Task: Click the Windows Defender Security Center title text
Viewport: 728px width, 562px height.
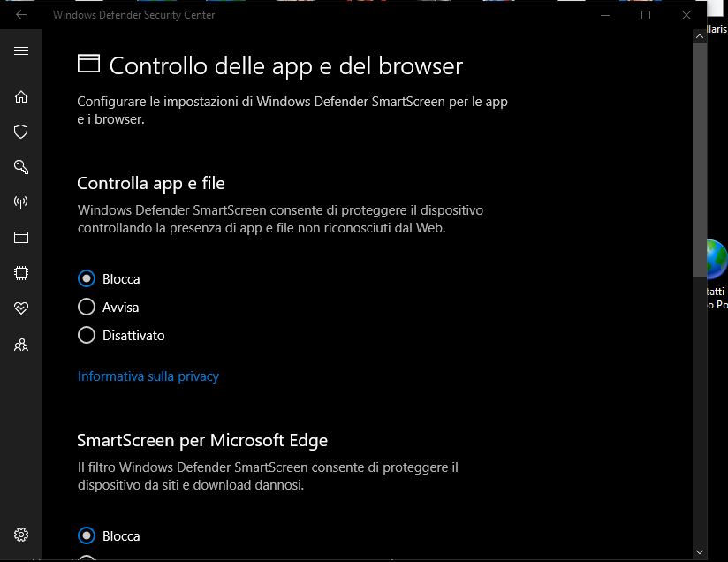Action: pyautogui.click(x=133, y=15)
